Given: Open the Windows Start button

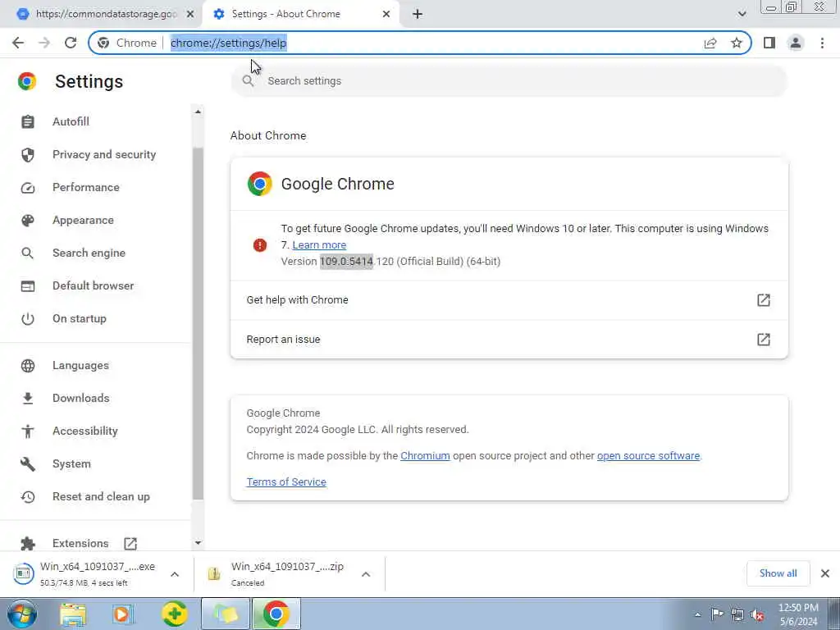Looking at the screenshot, I should point(22,614).
